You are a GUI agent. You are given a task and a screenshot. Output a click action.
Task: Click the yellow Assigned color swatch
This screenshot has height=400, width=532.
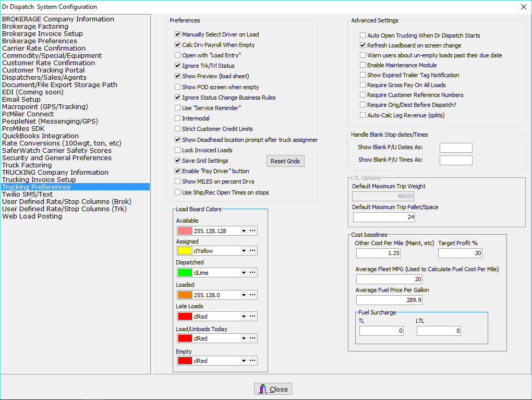click(185, 251)
